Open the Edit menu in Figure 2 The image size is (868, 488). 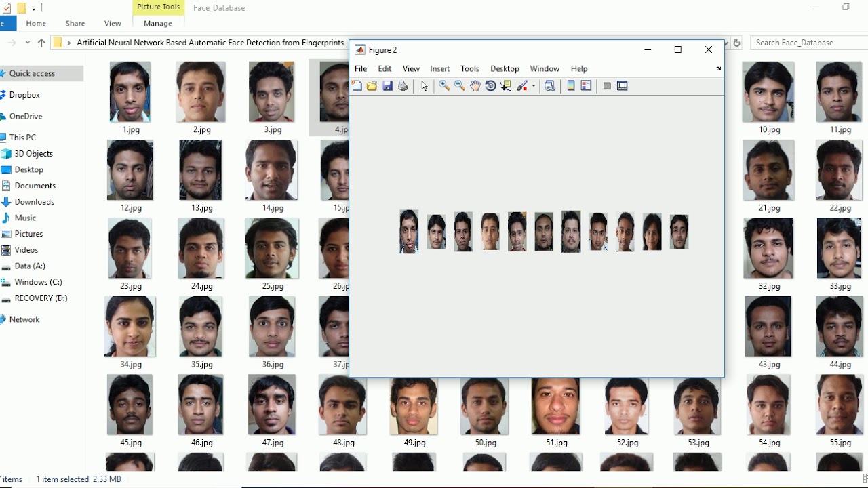click(x=384, y=68)
